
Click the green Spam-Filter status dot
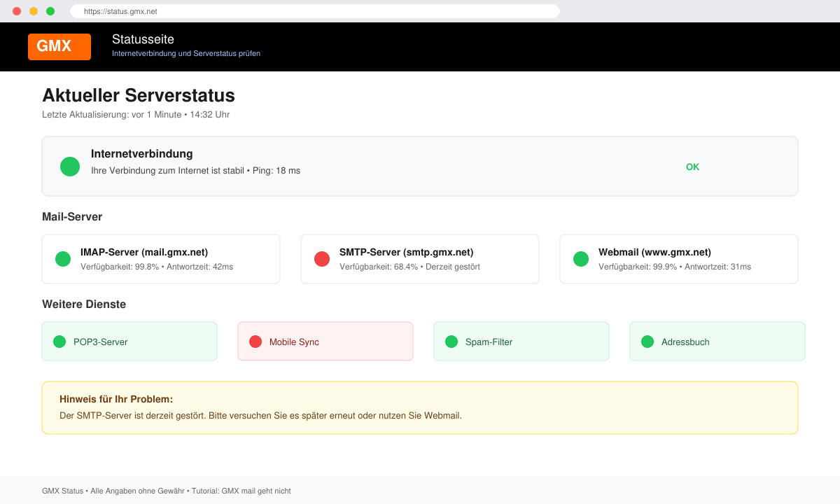(x=451, y=342)
